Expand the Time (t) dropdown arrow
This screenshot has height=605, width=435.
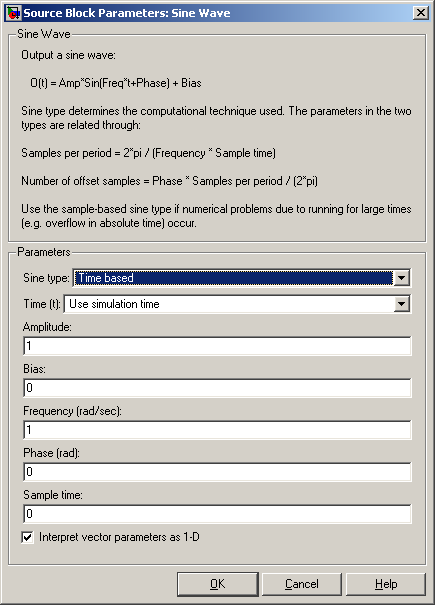click(401, 304)
